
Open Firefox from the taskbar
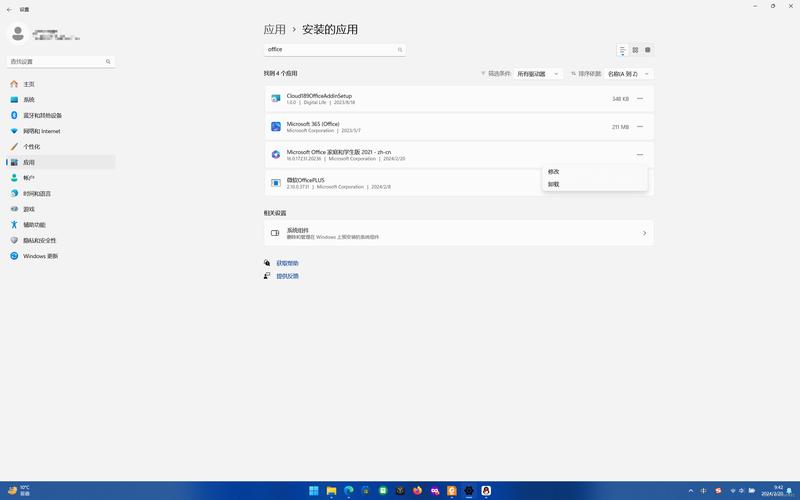[x=417, y=491]
